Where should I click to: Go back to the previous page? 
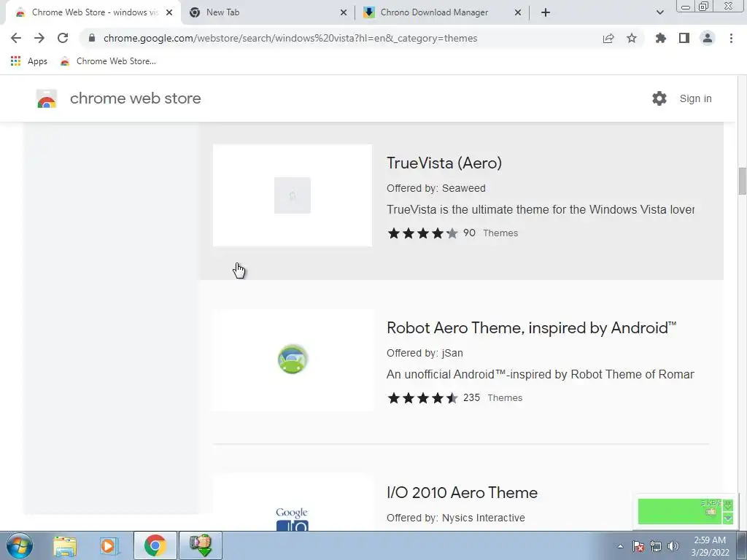tap(16, 38)
